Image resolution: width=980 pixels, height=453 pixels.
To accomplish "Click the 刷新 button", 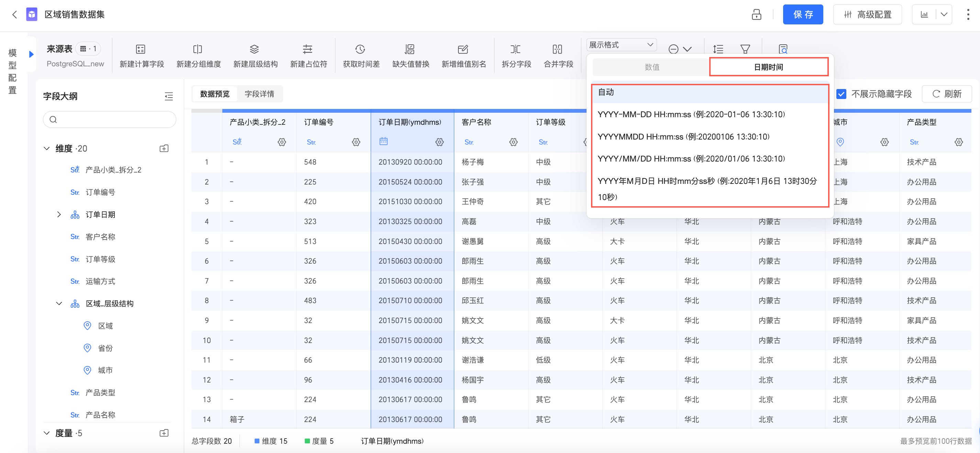I will (x=947, y=94).
